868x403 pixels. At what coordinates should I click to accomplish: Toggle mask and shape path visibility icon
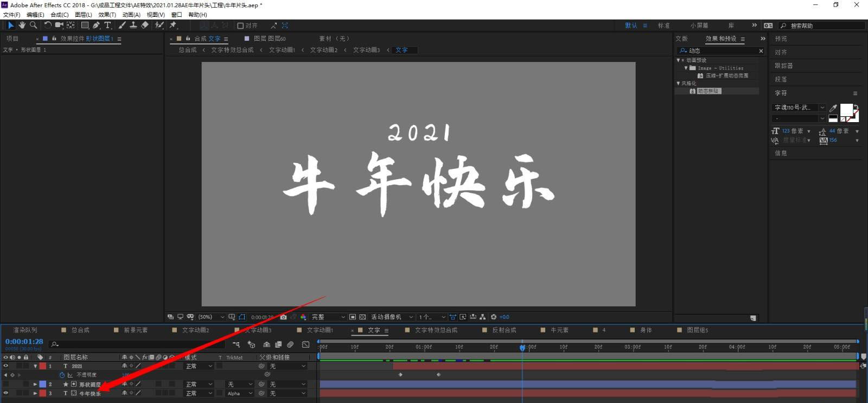242,317
